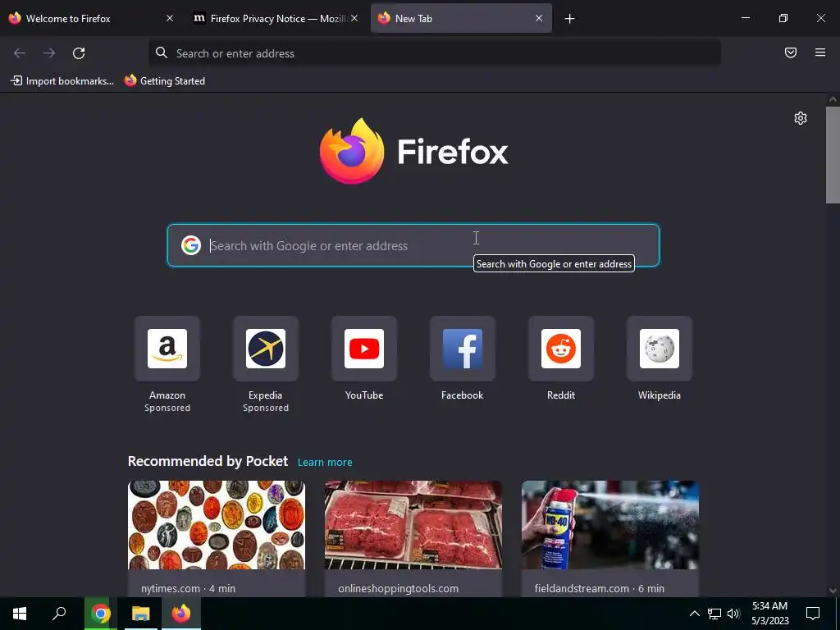Show hidden system tray icons
The height and width of the screenshot is (630, 840).
click(x=694, y=614)
